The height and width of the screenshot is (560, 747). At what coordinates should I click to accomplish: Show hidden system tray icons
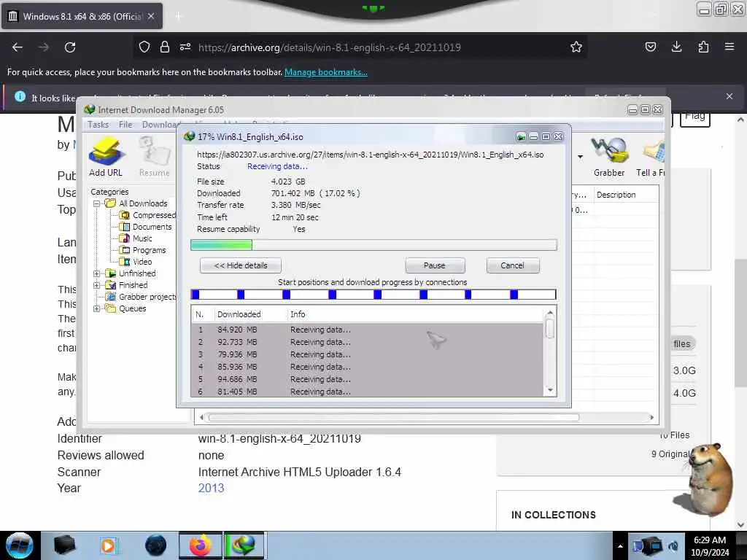620,546
